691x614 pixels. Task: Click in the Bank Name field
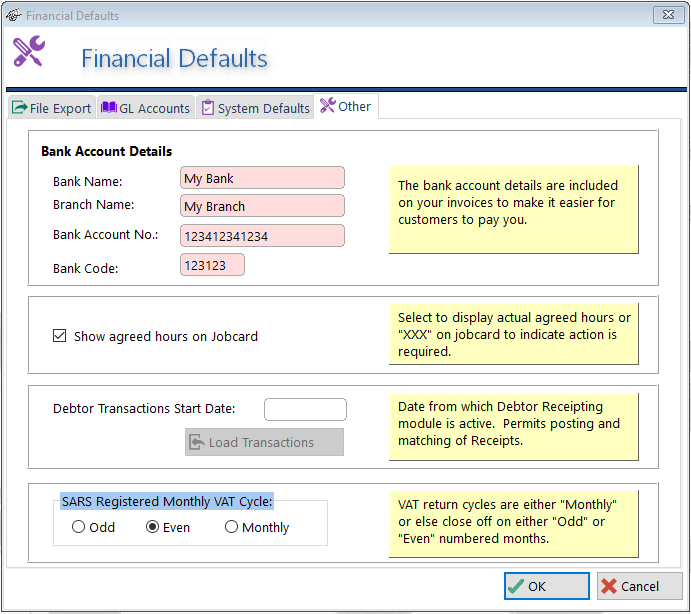[x=262, y=178]
